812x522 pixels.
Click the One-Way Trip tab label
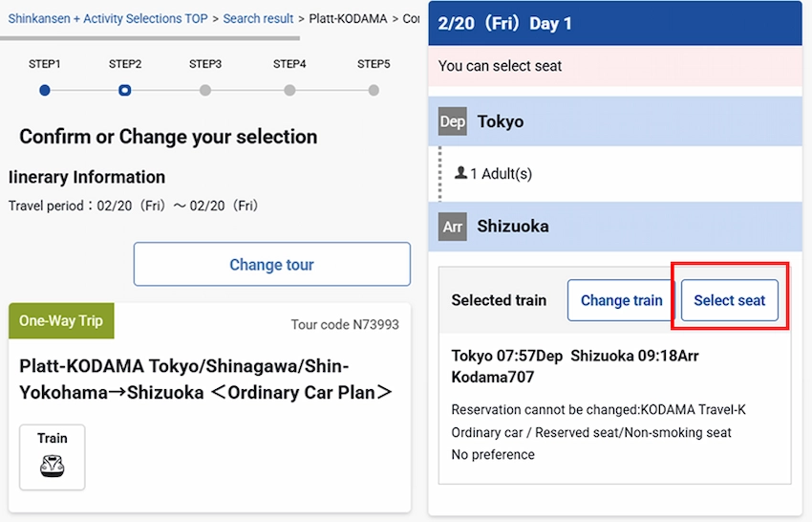click(61, 321)
